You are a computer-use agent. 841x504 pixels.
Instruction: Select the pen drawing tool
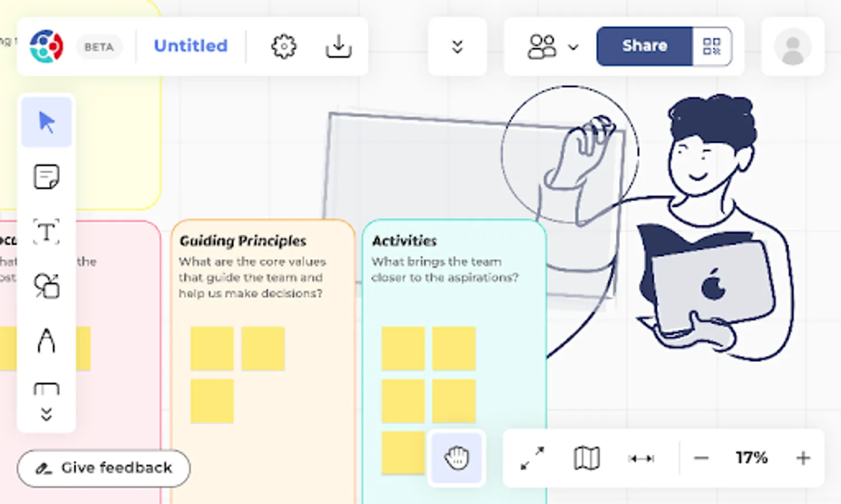click(47, 340)
